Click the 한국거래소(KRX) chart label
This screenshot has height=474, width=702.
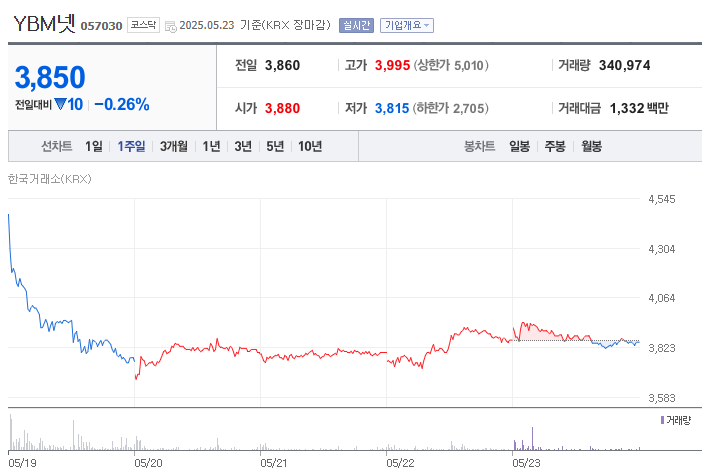(x=50, y=179)
